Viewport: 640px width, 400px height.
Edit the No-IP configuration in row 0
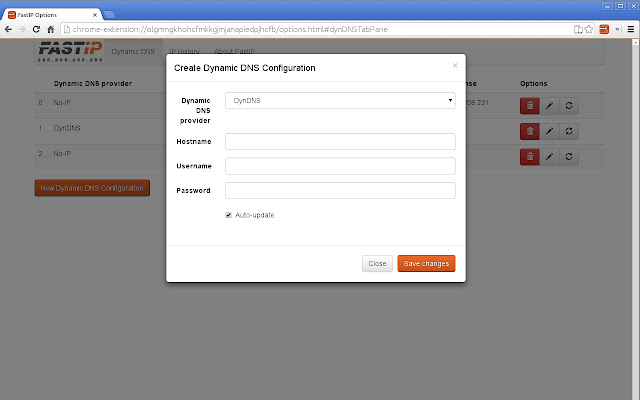[549, 106]
